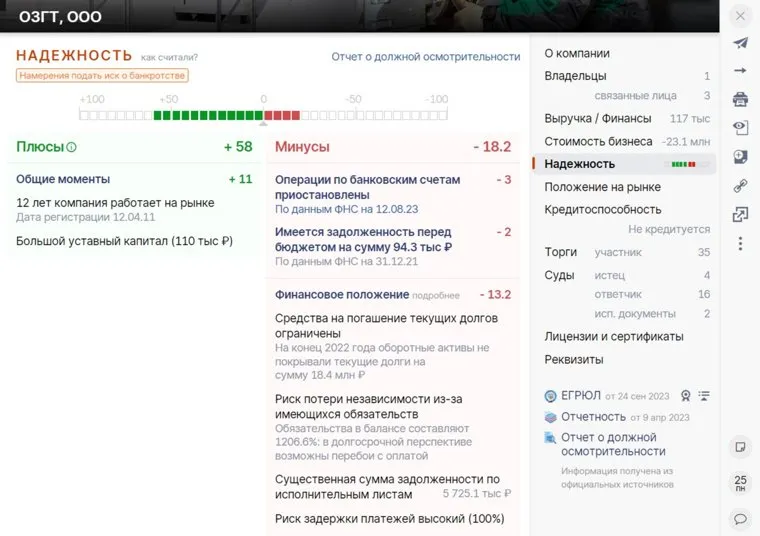Open the Владельцы section
The width and height of the screenshot is (760, 536).
pyautogui.click(x=575, y=76)
